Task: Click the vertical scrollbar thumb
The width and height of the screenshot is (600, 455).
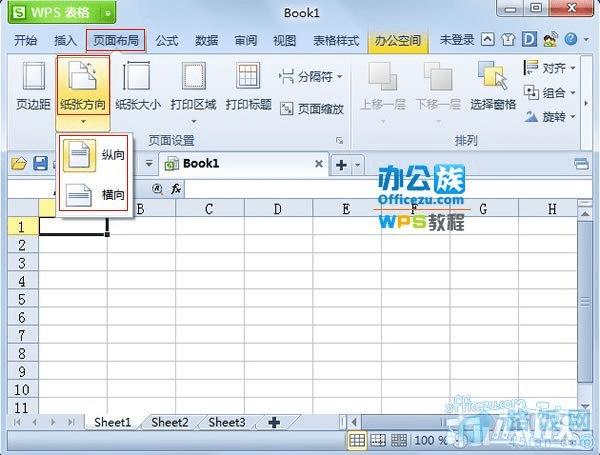Action: 585,301
